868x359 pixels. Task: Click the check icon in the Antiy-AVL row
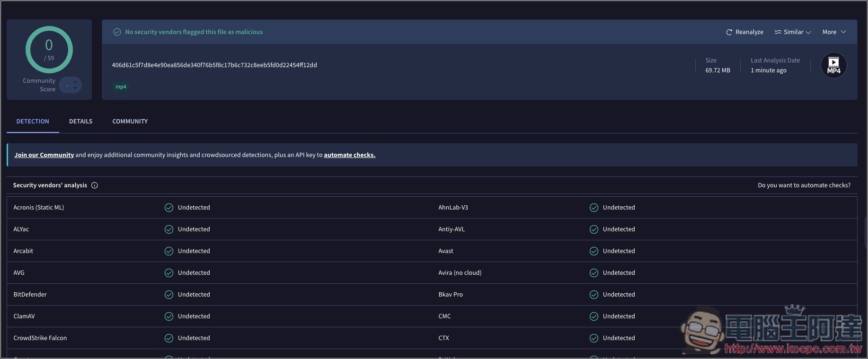point(594,229)
